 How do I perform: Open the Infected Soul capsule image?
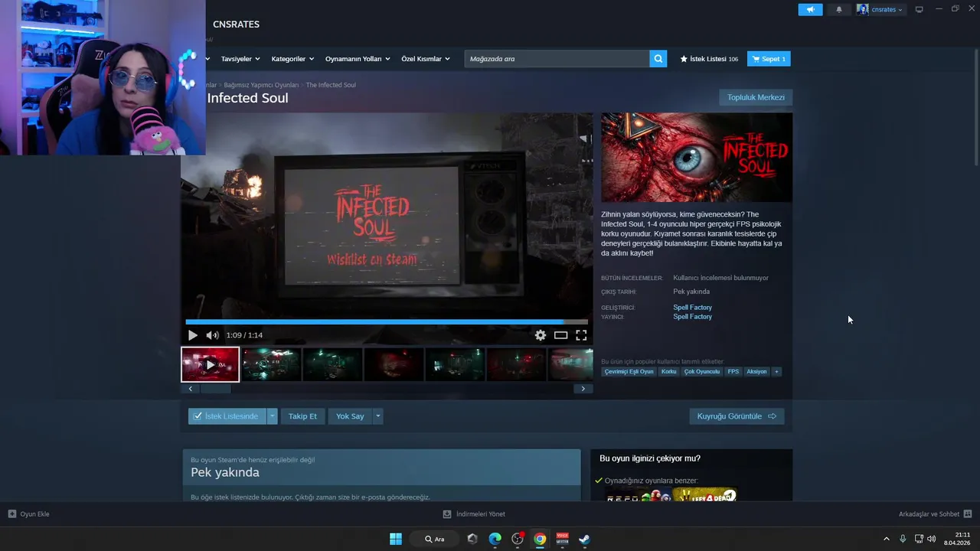click(x=697, y=158)
